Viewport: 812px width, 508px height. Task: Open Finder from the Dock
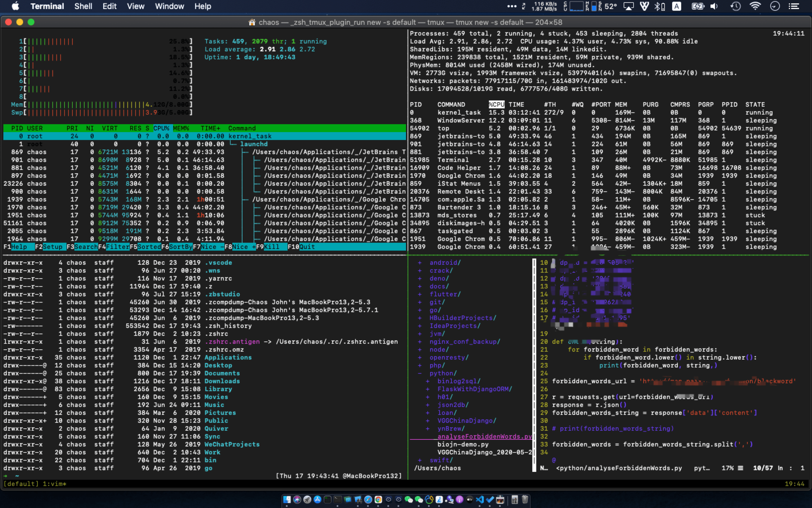point(287,500)
